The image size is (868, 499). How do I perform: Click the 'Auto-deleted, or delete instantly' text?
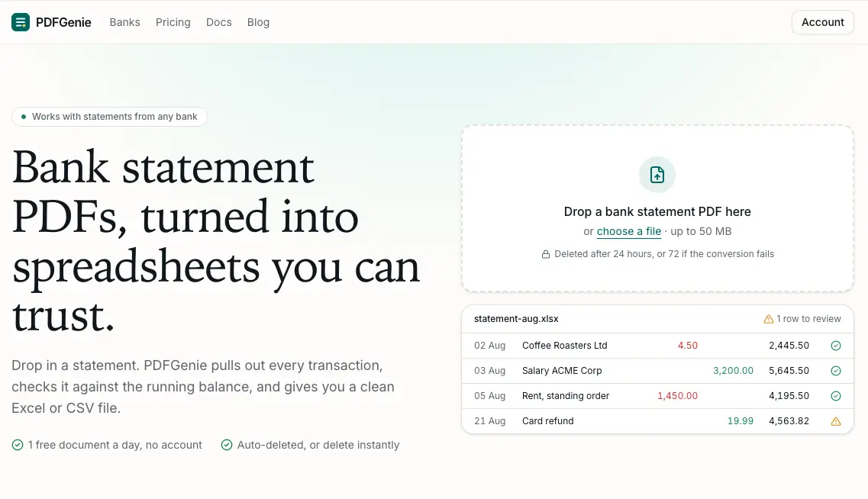tap(318, 445)
